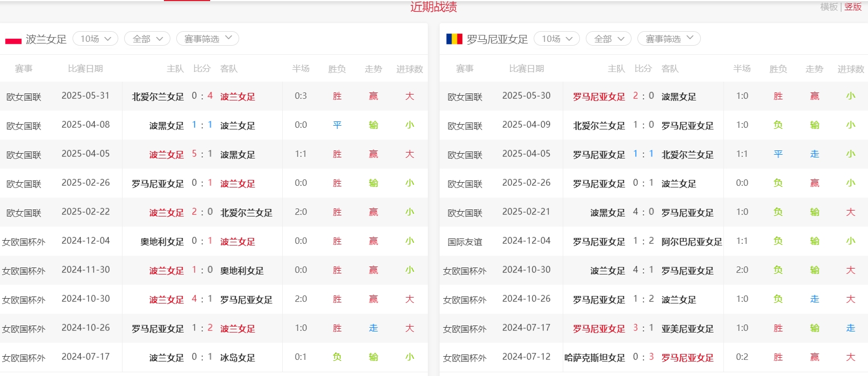Image resolution: width=868 pixels, height=376 pixels.
Task: Open the 阿尔巴尼亚女足 team link
Action: pos(691,242)
